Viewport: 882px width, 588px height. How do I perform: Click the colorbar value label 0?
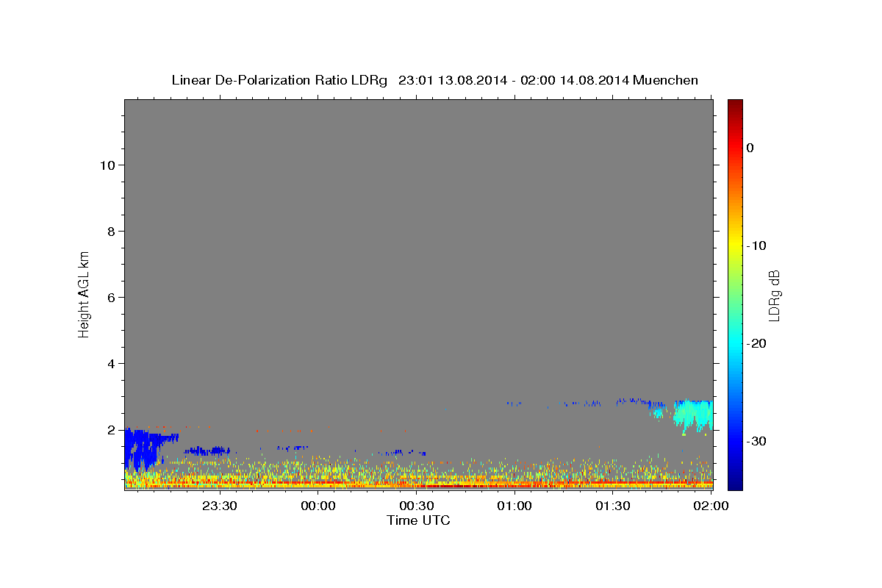pos(750,148)
